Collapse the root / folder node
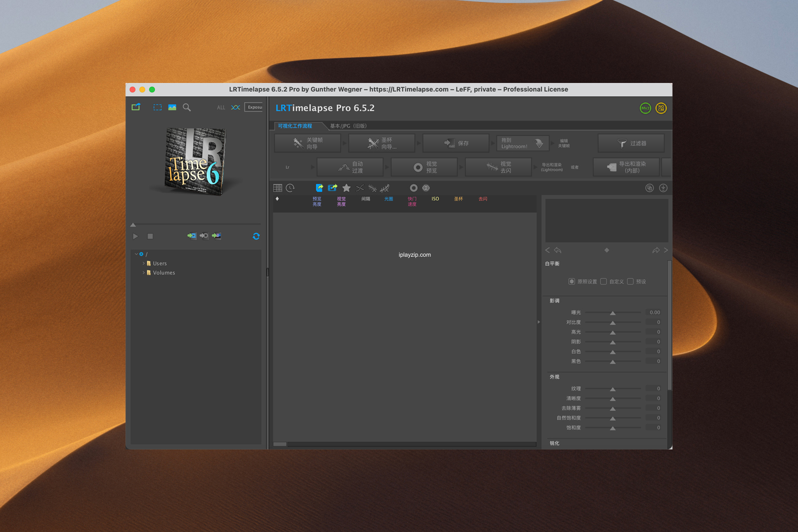The image size is (798, 532). (136, 254)
